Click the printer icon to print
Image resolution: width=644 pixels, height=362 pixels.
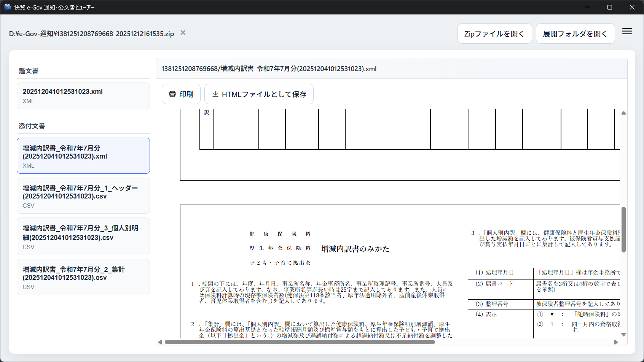tap(172, 94)
